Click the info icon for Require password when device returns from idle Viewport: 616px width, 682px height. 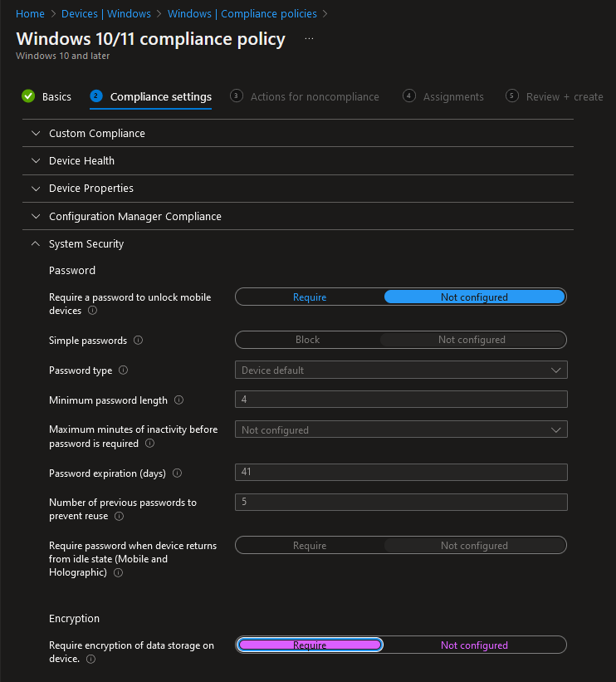pos(118,572)
